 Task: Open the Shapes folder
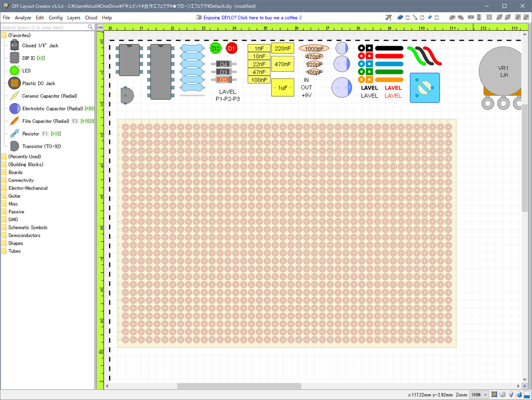12,243
